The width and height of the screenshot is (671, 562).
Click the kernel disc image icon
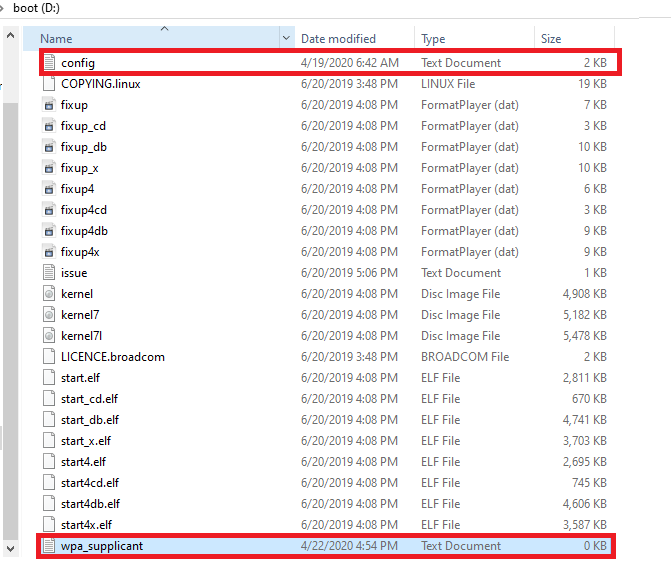(49, 293)
